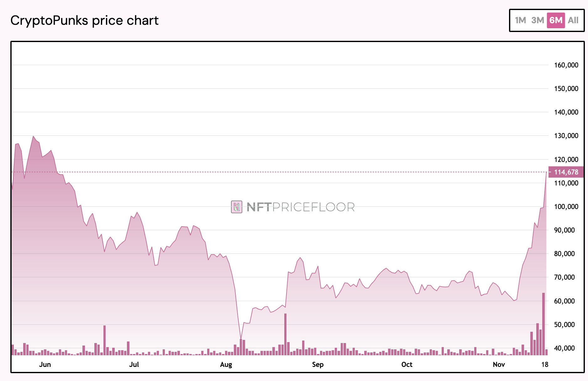Click the tallest volume bar in mid-November
Viewport: 588px width, 381px height.
pos(543,324)
